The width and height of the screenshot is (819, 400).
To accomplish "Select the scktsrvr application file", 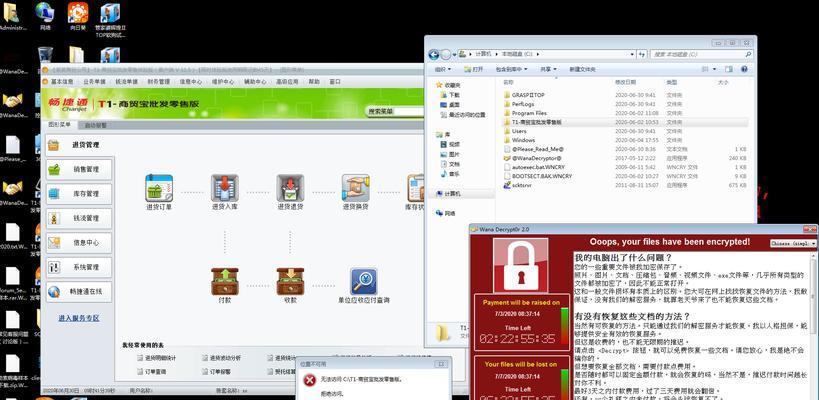I will (x=625, y=185).
